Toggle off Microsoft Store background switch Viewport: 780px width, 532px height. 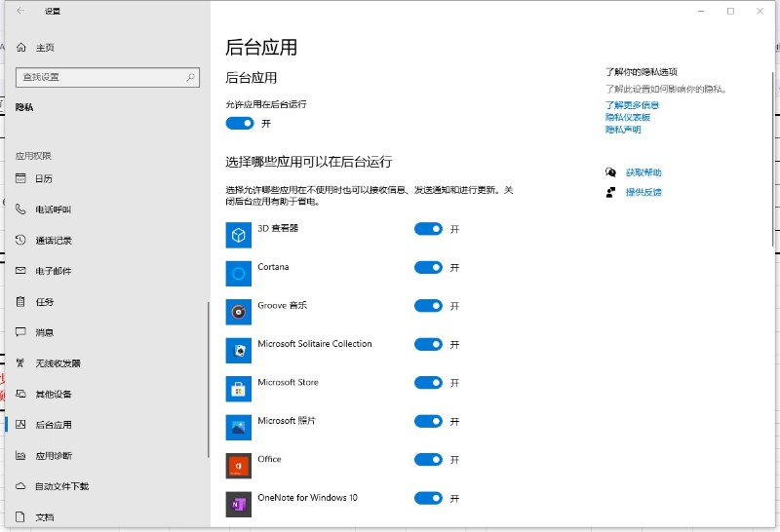428,383
